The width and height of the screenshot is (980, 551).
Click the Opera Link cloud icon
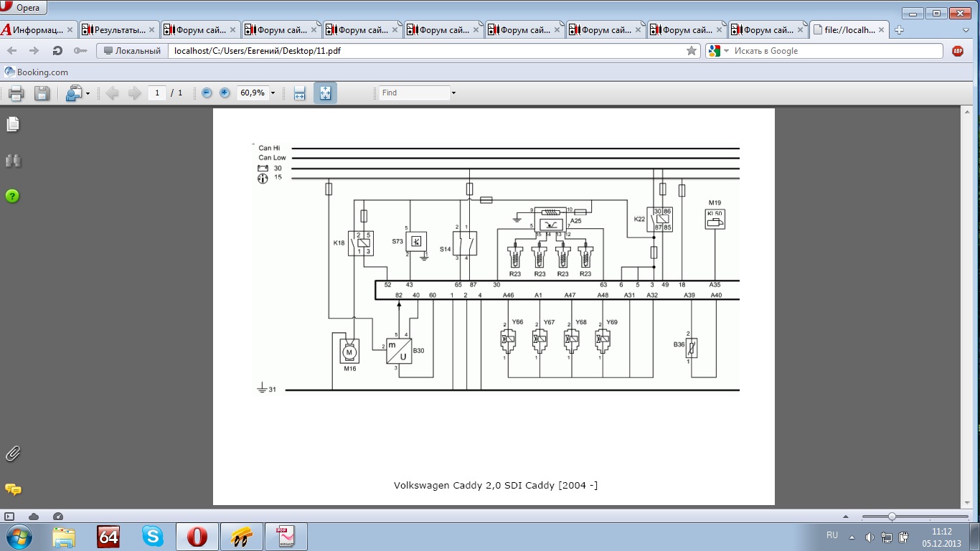click(34, 517)
